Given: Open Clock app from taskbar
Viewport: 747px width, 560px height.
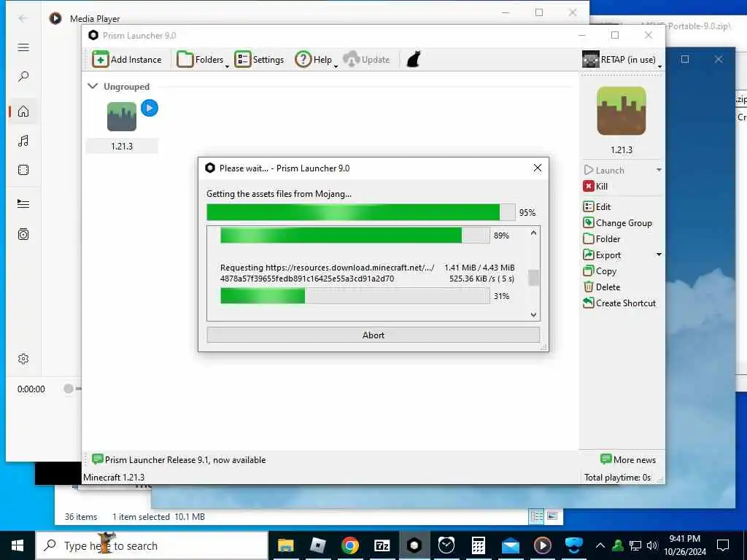Looking at the screenshot, I should click(x=446, y=545).
